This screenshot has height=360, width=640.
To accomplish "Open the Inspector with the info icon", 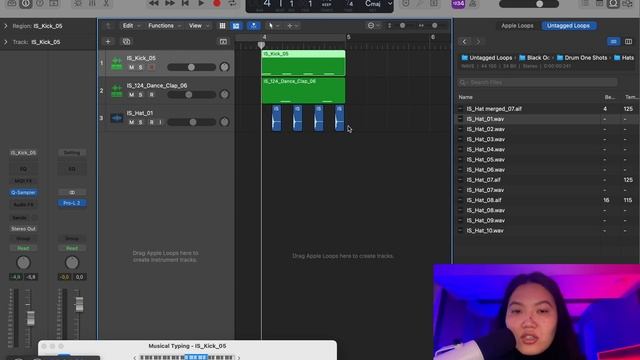I will [26, 3].
